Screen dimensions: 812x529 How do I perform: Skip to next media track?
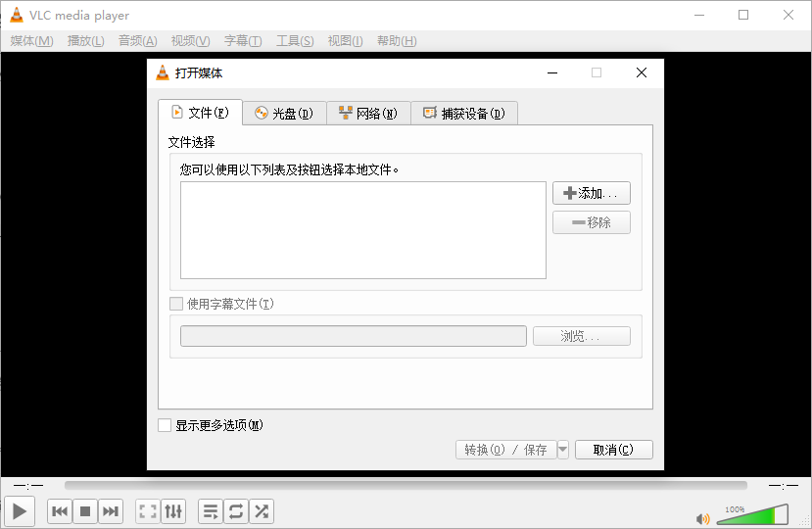pos(111,511)
